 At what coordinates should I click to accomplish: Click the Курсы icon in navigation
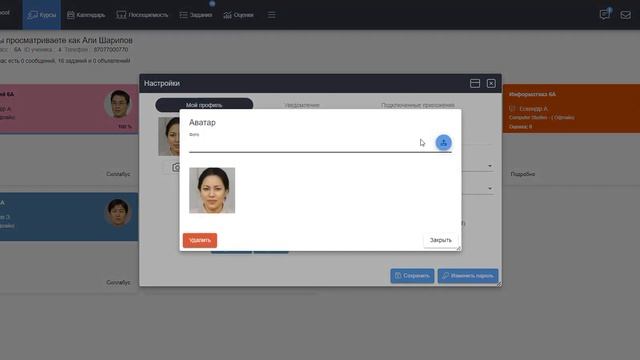[x=32, y=15]
